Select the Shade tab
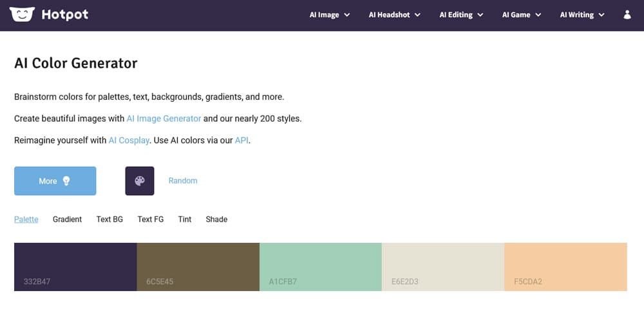Screen dimensions: 644x322 [216, 220]
